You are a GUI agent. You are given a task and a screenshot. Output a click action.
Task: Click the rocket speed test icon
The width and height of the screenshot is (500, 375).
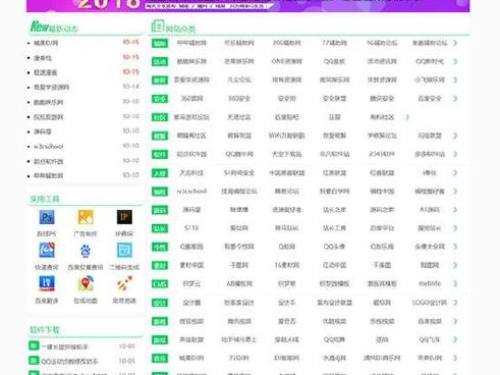[x=124, y=284]
